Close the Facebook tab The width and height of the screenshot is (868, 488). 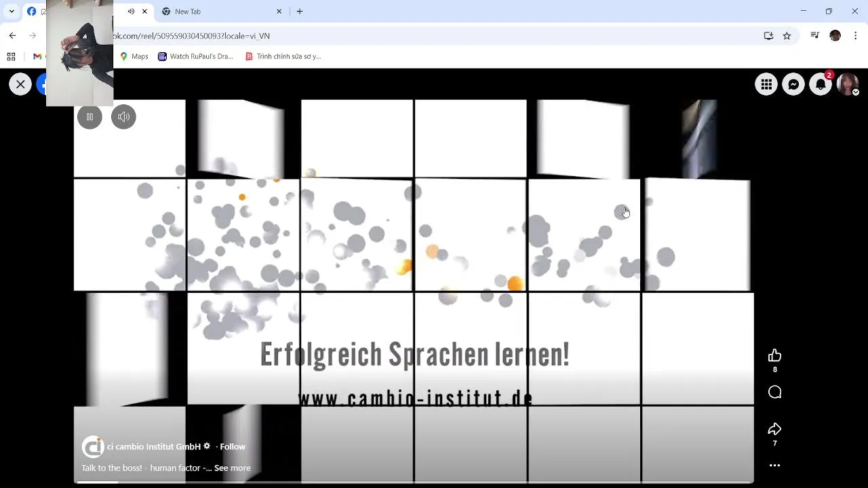click(x=144, y=12)
